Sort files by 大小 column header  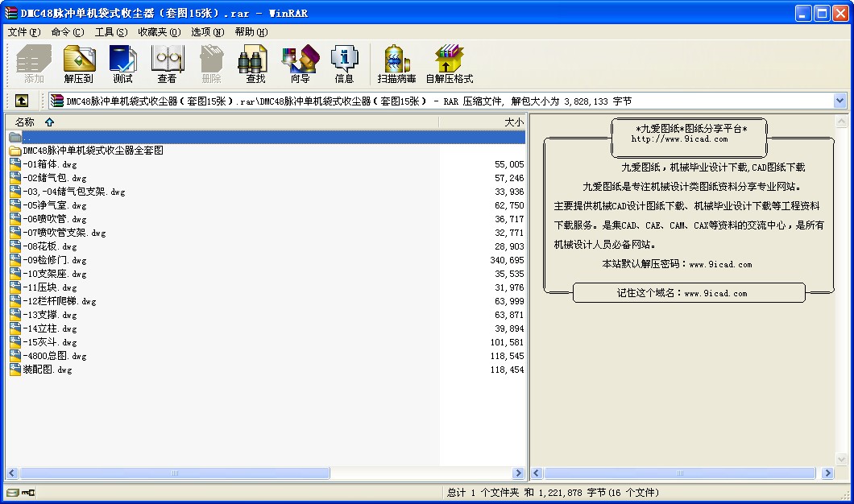pos(513,122)
